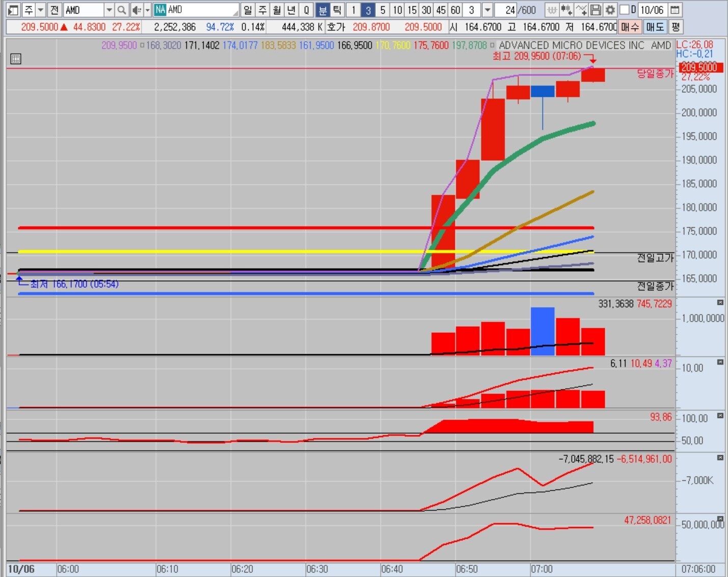The width and height of the screenshot is (728, 577).
Task: Choose the 15-minute interval button
Action: tap(412, 10)
